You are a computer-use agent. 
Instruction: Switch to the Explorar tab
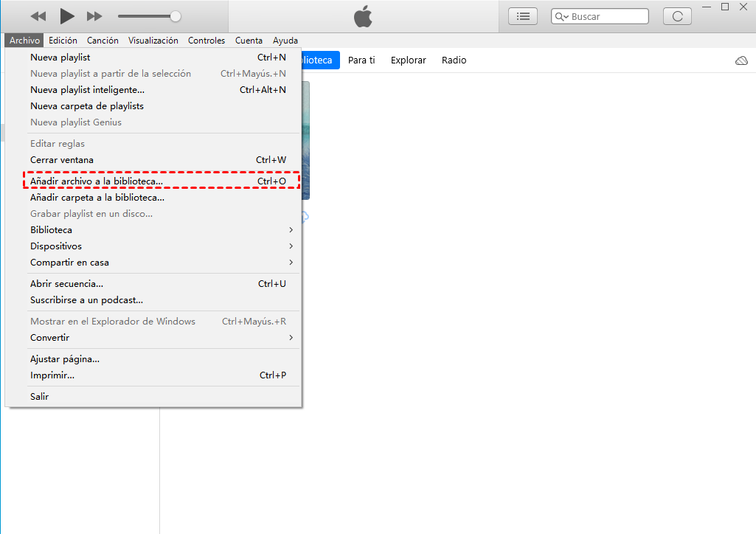coord(408,60)
